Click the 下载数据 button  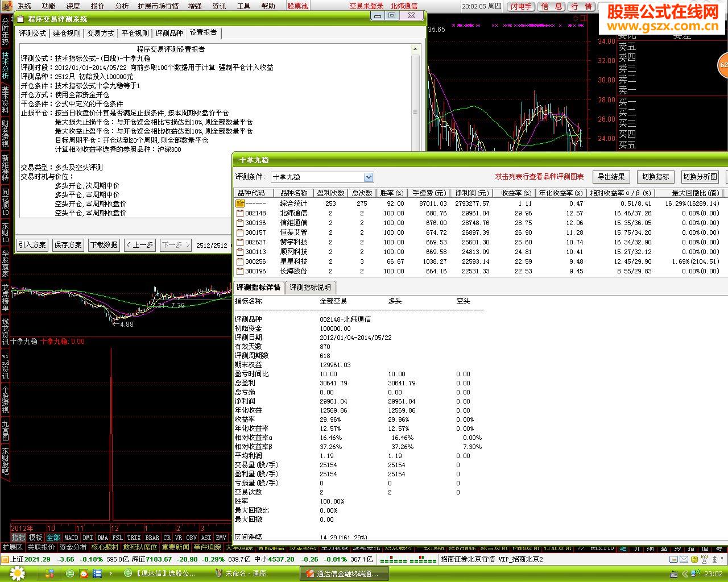coord(104,245)
